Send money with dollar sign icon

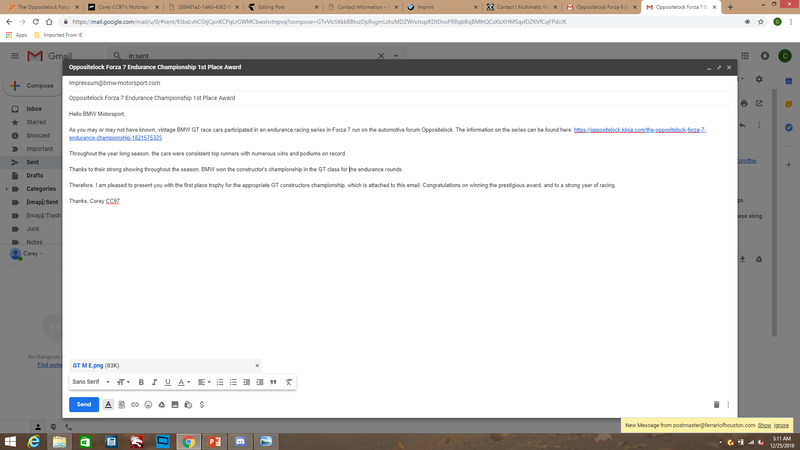(202, 405)
